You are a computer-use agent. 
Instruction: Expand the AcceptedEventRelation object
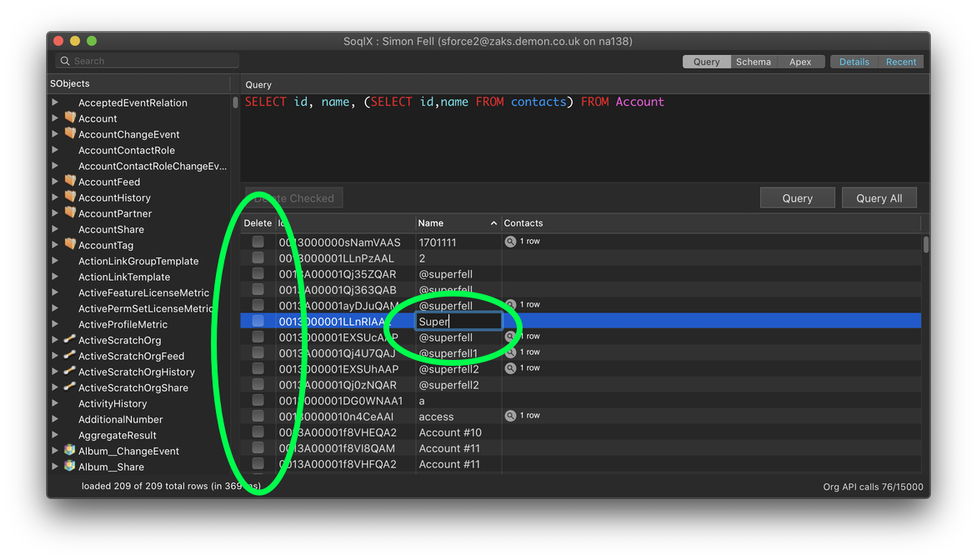[56, 102]
